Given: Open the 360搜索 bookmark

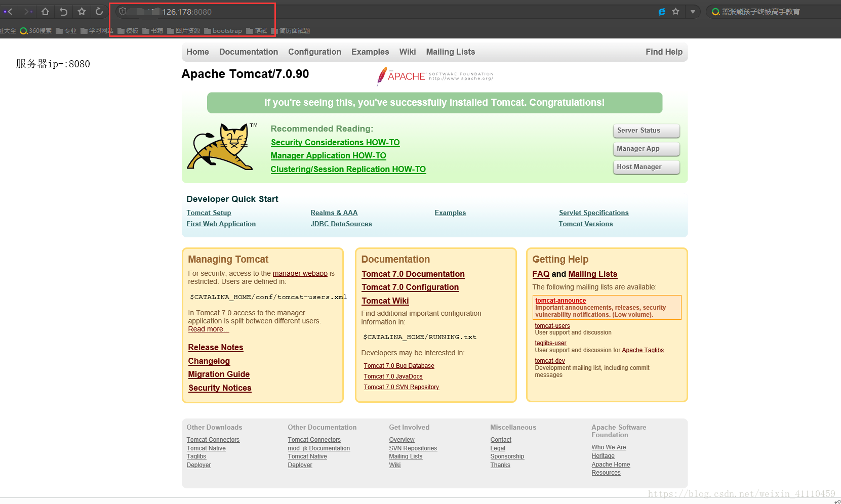Looking at the screenshot, I should pos(35,31).
